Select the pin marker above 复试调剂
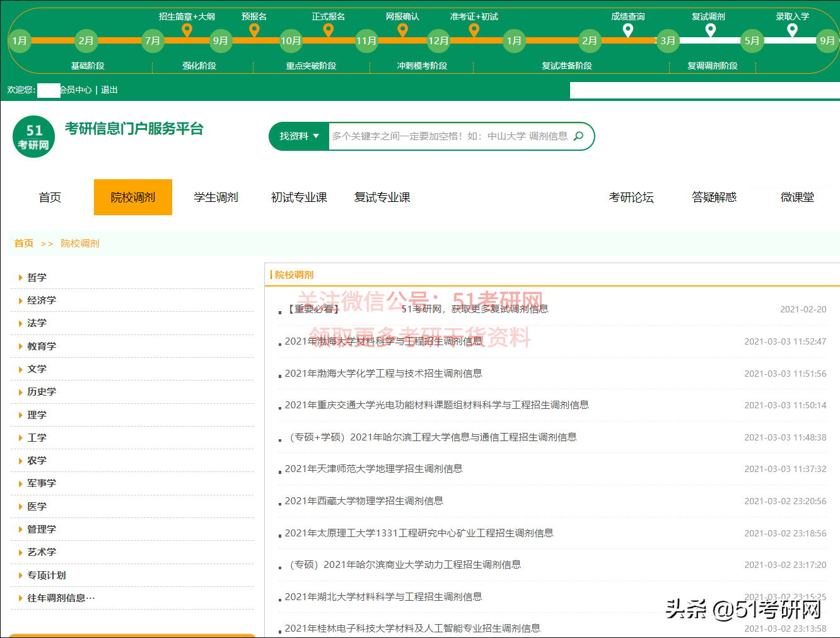 click(x=710, y=30)
